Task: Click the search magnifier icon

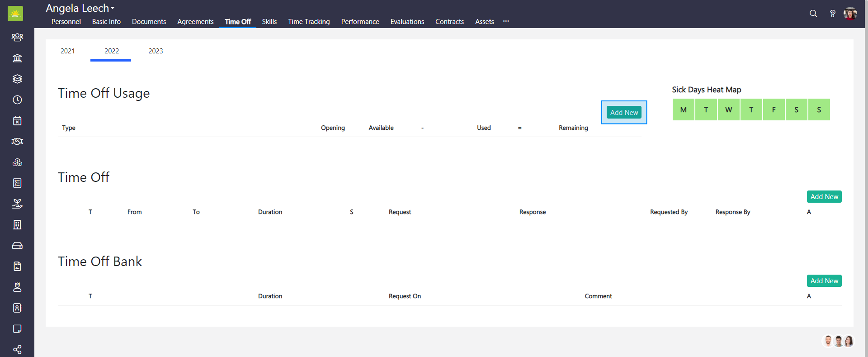Action: [813, 14]
